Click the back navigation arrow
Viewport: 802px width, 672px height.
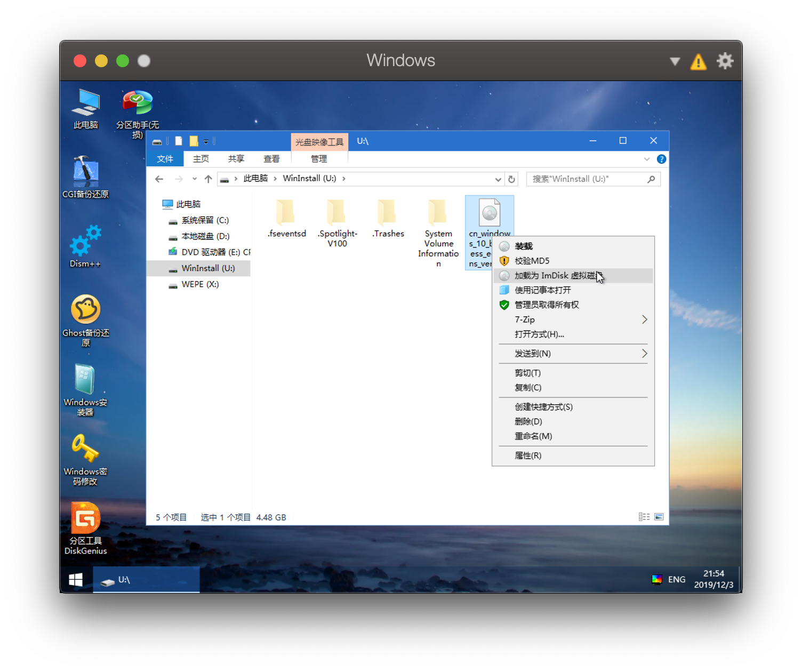pos(159,179)
